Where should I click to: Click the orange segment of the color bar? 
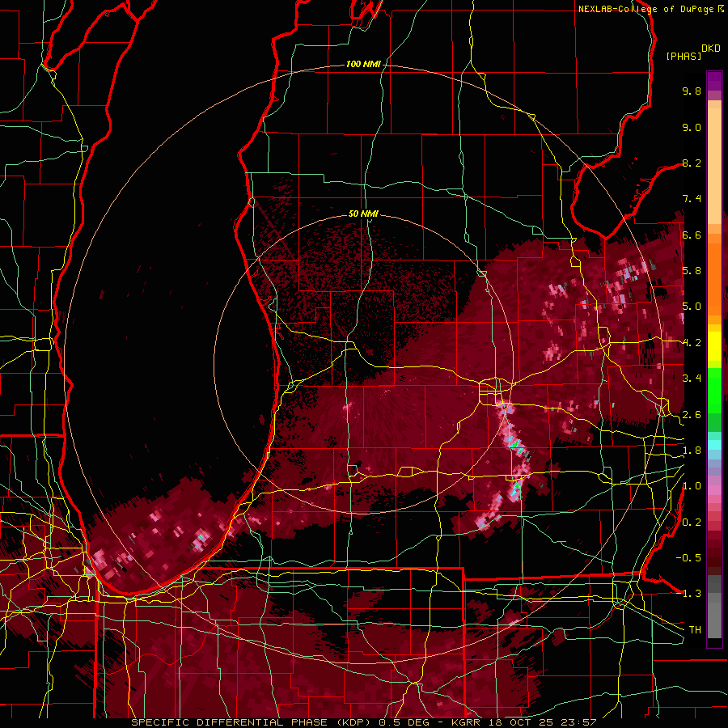point(714,274)
